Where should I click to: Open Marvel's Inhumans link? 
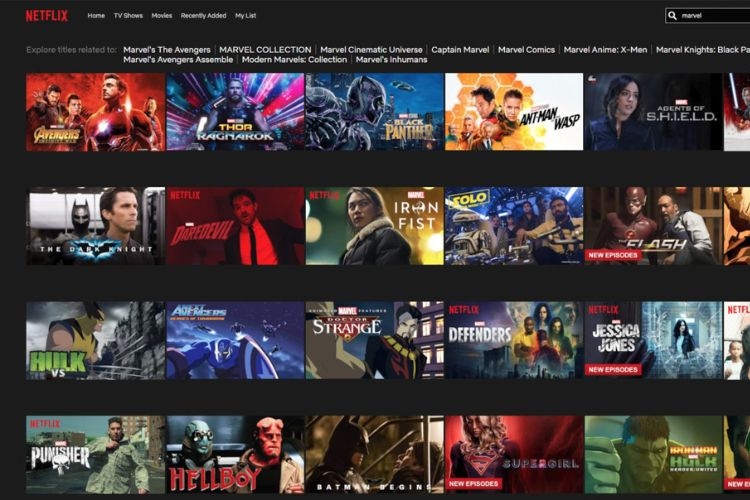(x=391, y=60)
